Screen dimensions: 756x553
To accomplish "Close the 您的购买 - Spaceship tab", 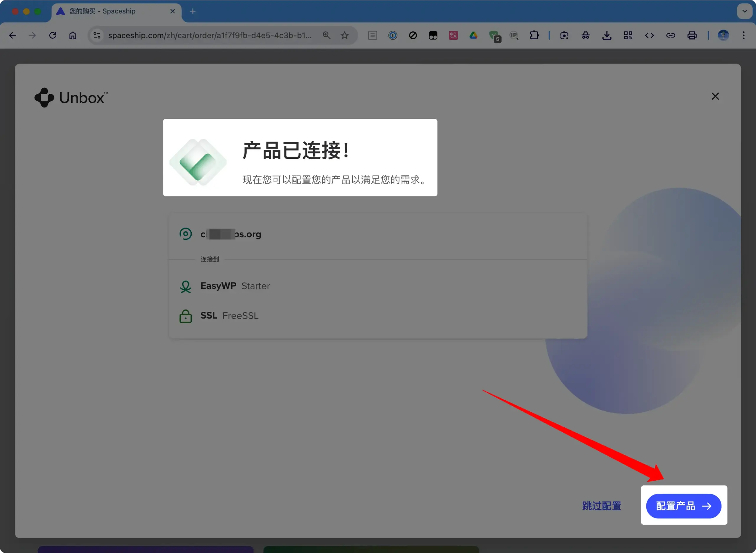I will [172, 12].
